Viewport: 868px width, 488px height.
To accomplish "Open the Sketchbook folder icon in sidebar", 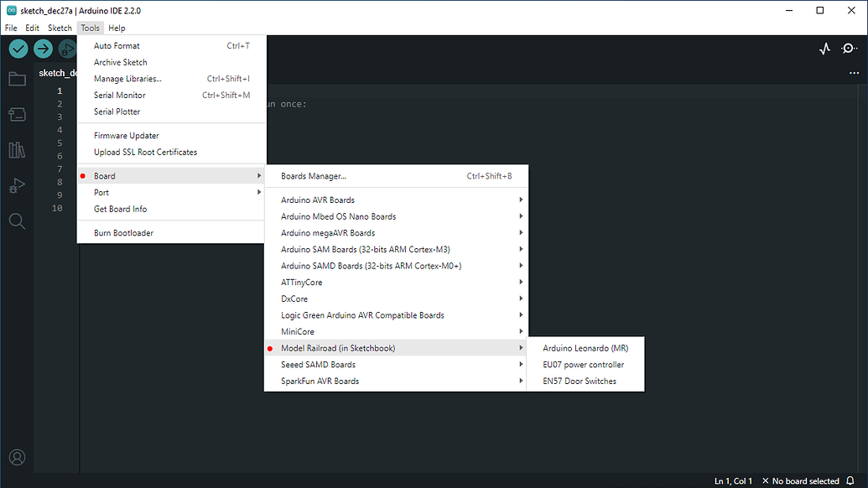I will tap(17, 79).
